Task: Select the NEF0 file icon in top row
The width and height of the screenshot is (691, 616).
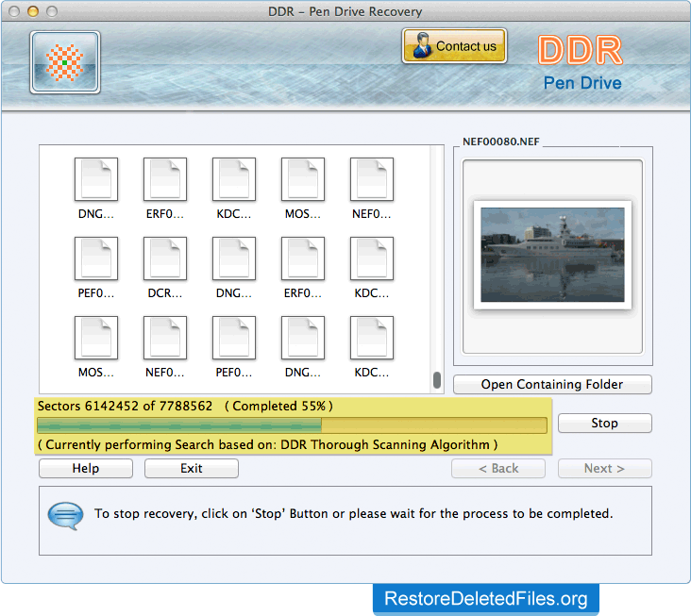Action: [x=372, y=179]
